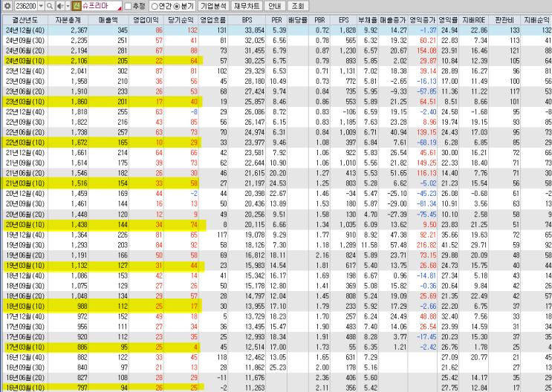The image size is (552, 392).
Task: Click PBR value 2.36
Action: click(322, 378)
